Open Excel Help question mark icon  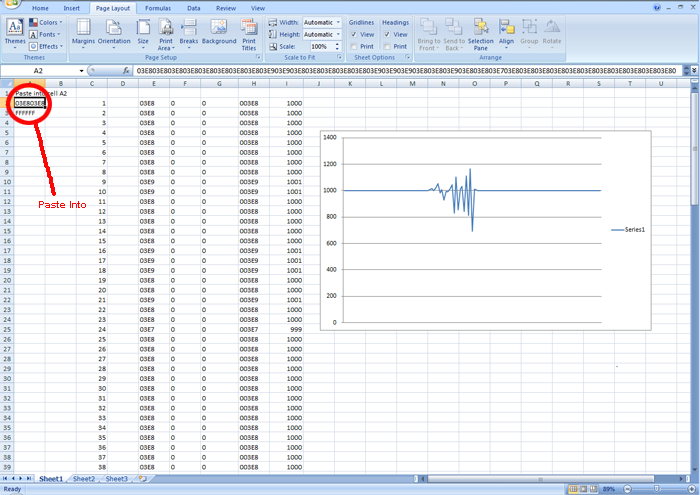[x=657, y=8]
